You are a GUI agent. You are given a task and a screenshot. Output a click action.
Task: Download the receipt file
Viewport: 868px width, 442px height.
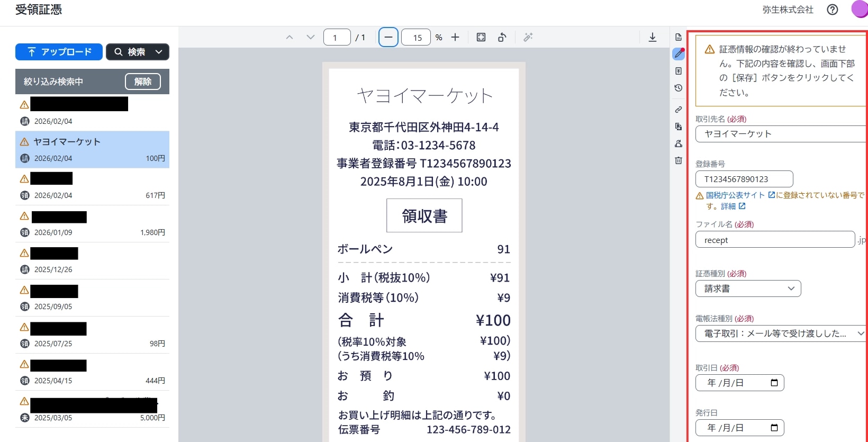click(653, 37)
